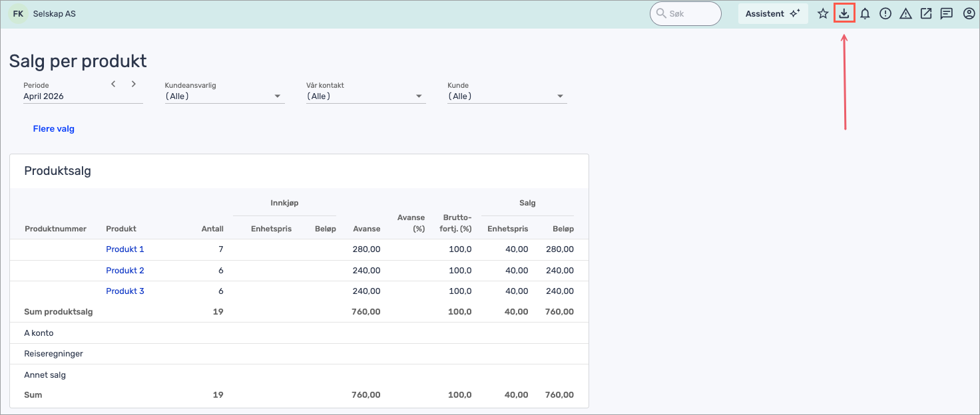Open the Produkt 3 link
This screenshot has height=415, width=980.
pos(125,291)
